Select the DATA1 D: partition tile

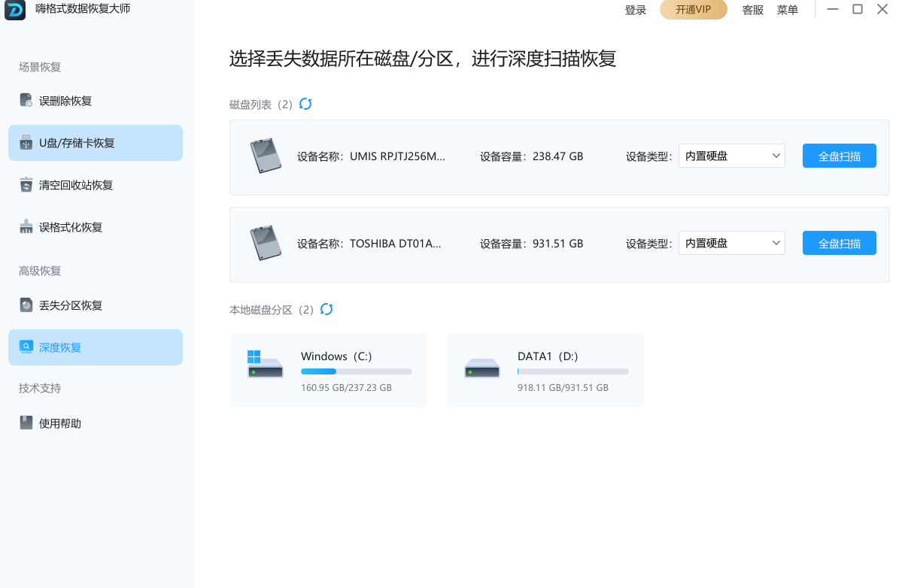tap(545, 369)
